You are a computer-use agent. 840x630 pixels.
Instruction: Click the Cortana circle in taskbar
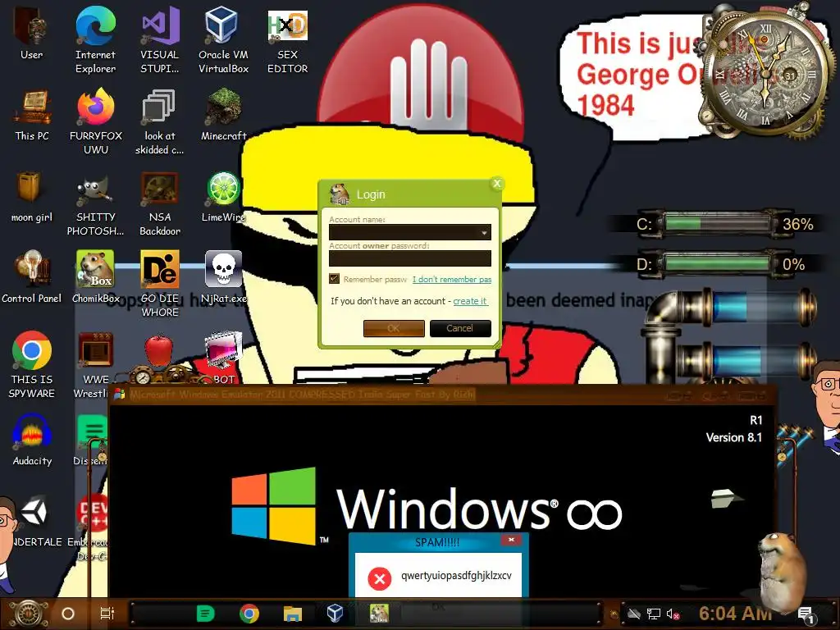coord(68,614)
